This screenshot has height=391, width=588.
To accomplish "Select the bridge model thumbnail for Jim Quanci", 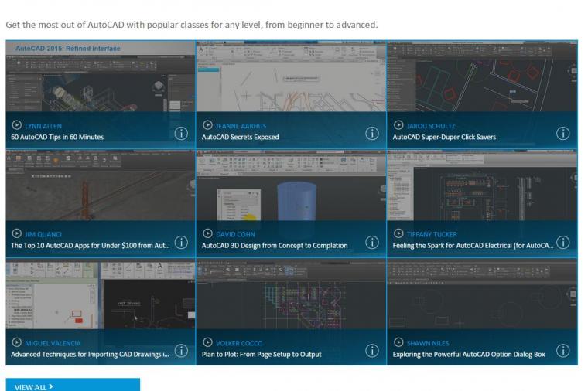I will (x=101, y=185).
